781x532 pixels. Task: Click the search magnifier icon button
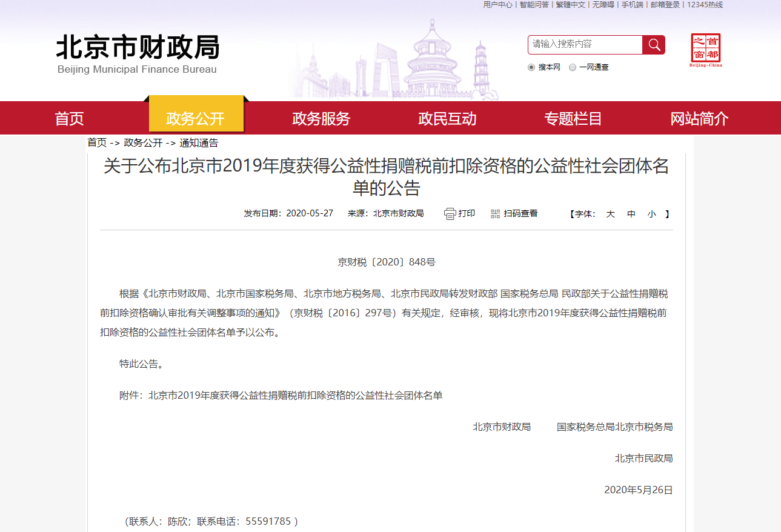(654, 45)
